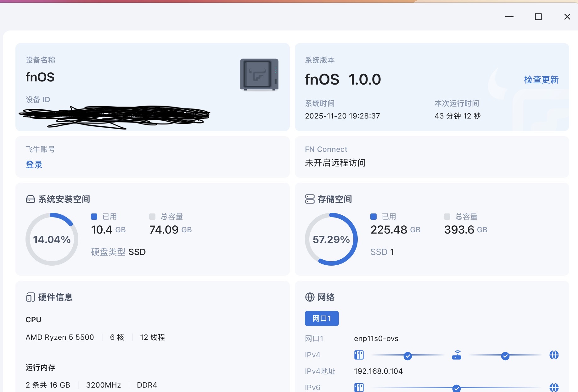Click the 硬盘类型 SSD text

tap(118, 252)
